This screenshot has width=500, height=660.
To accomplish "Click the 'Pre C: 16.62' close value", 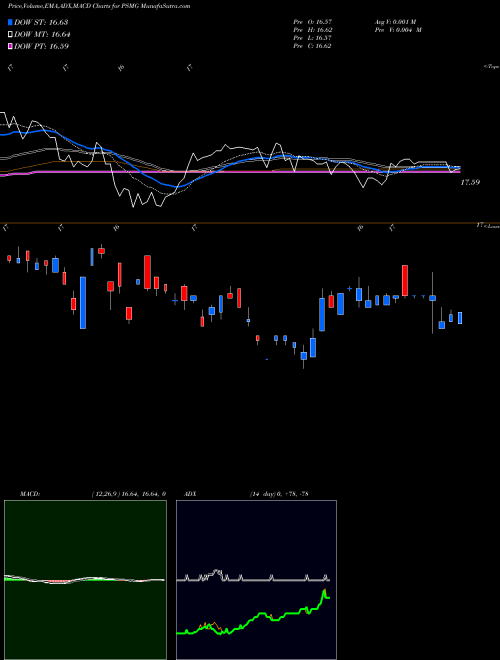I will (x=313, y=46).
